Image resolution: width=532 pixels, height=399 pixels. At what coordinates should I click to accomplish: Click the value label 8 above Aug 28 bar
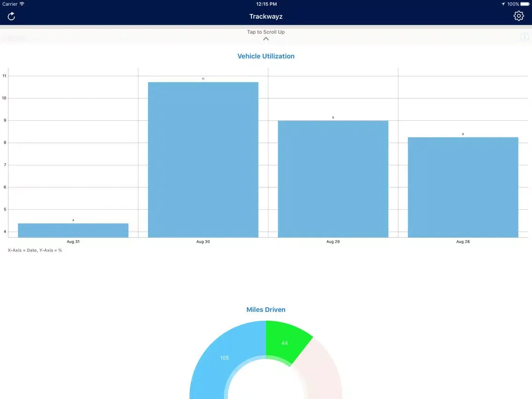tap(463, 134)
